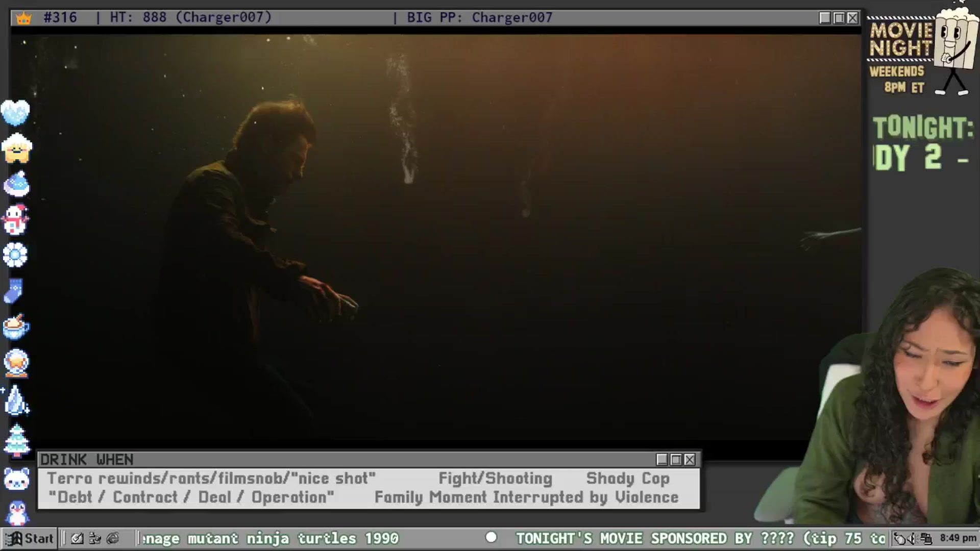Screen dimensions: 980x551
Task: Minimize the DRINK WHEN window
Action: point(662,460)
